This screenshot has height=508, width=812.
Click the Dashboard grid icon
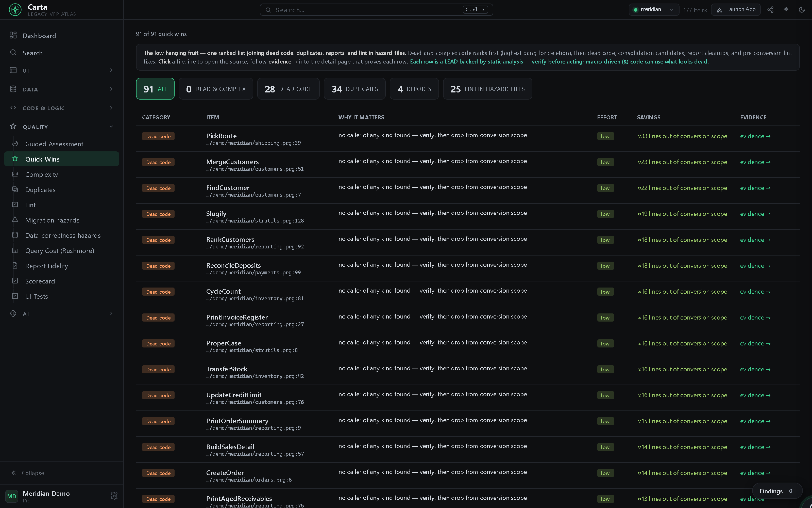(13, 35)
